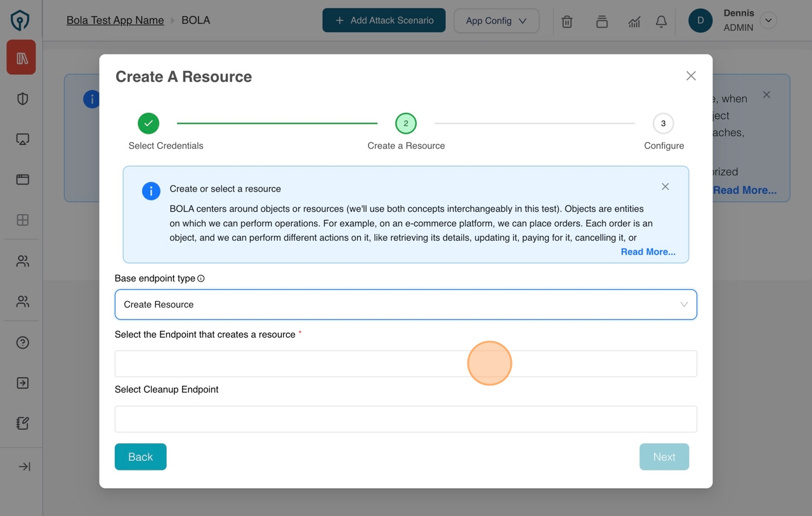Open the Base endpoint type dropdown
Screen dimensions: 812x516
[x=406, y=304]
